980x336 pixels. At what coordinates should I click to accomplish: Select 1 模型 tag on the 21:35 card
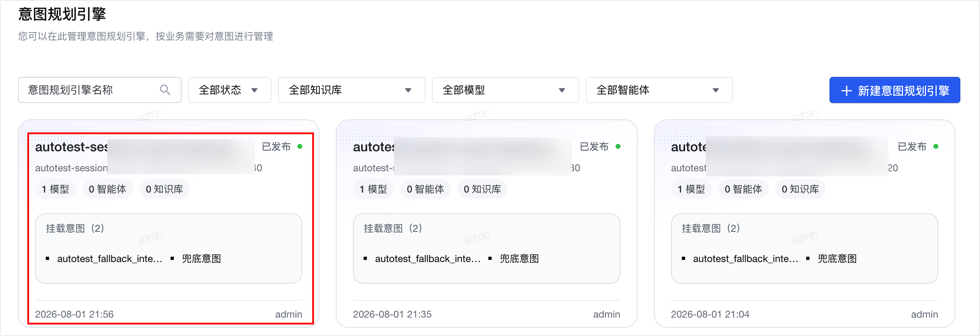click(x=373, y=189)
